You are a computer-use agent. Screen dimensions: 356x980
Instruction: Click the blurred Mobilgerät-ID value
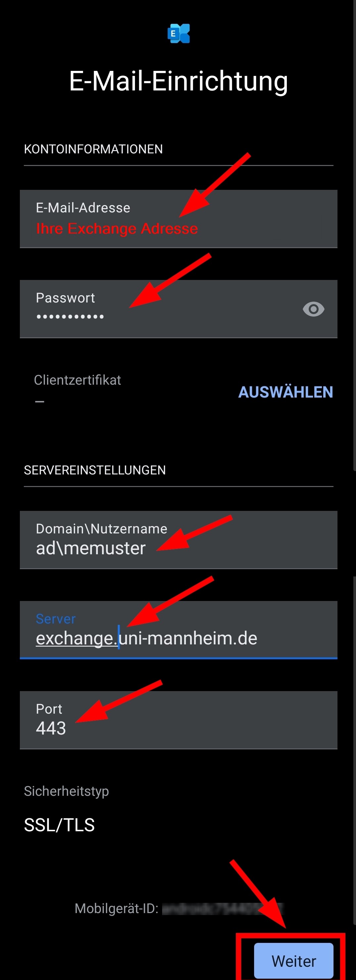(x=223, y=908)
